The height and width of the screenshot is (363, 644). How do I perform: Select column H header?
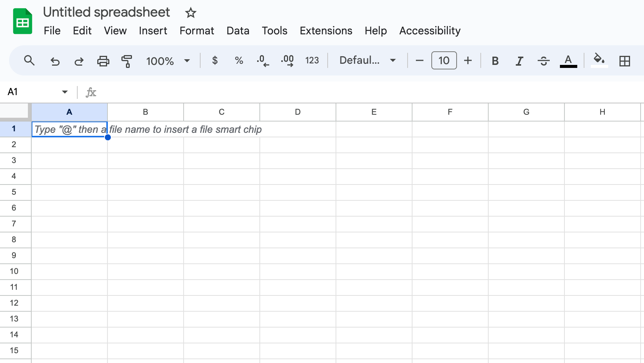click(x=603, y=112)
